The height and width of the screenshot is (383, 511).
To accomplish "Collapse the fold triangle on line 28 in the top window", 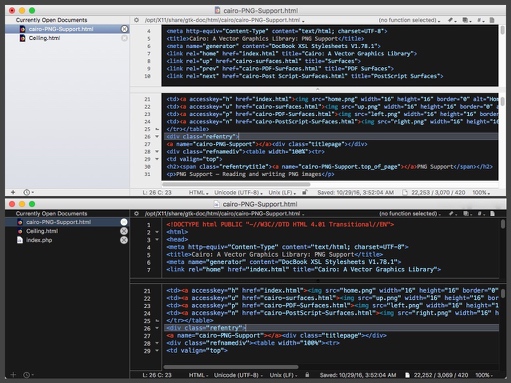I will coord(157,151).
